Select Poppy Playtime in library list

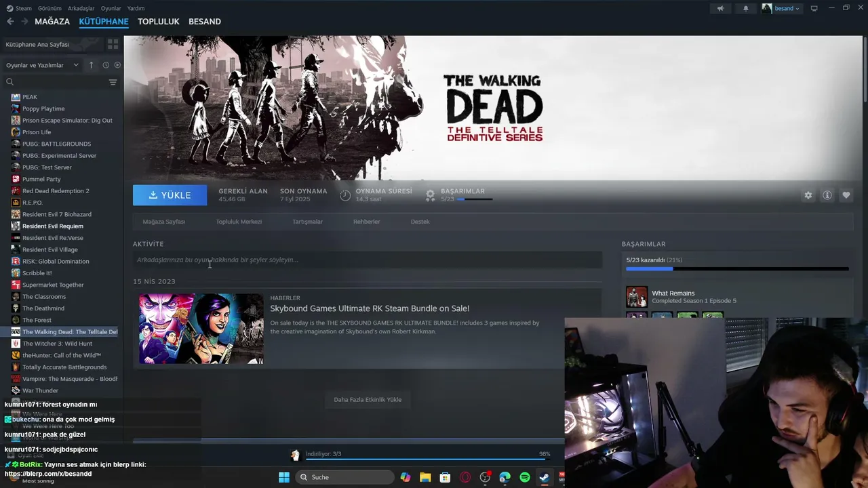(43, 108)
